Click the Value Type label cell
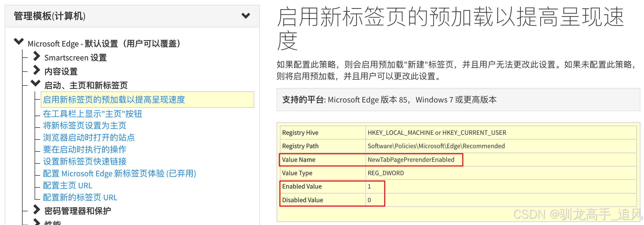 coord(323,173)
